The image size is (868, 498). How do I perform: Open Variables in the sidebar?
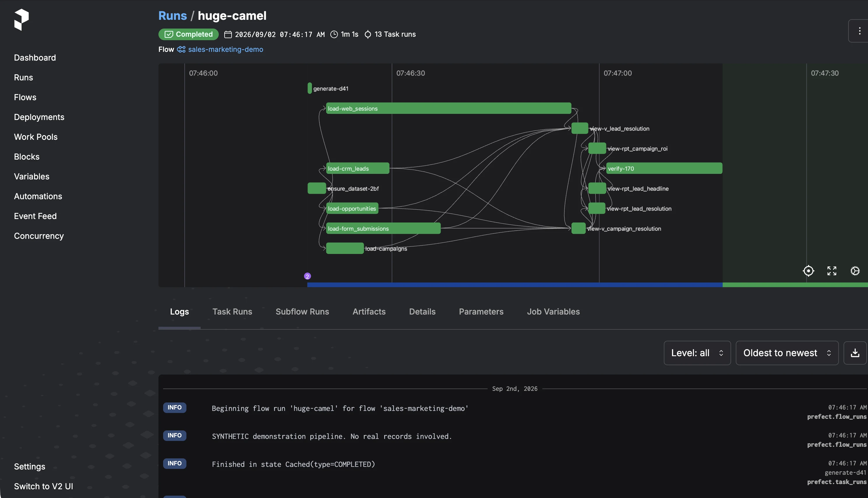click(31, 176)
